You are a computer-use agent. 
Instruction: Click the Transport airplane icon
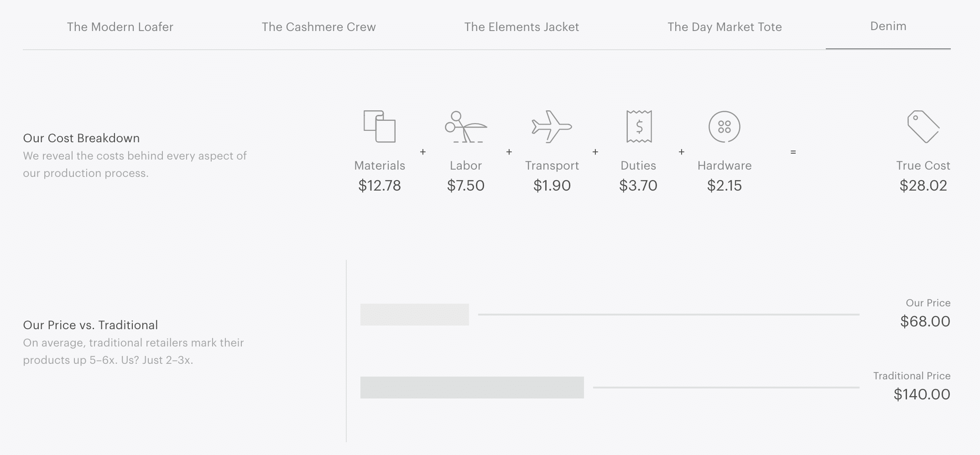click(552, 127)
